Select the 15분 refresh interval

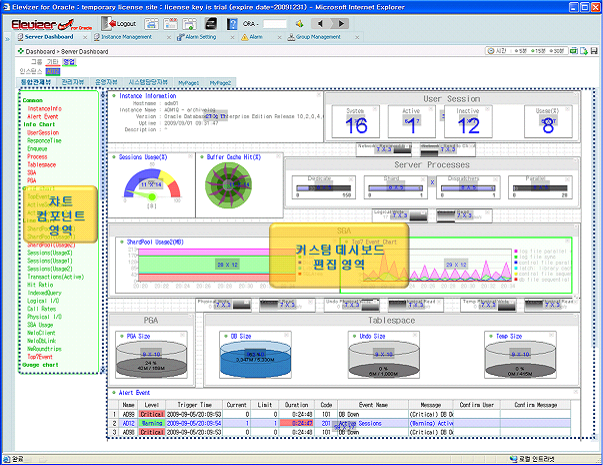click(x=538, y=51)
